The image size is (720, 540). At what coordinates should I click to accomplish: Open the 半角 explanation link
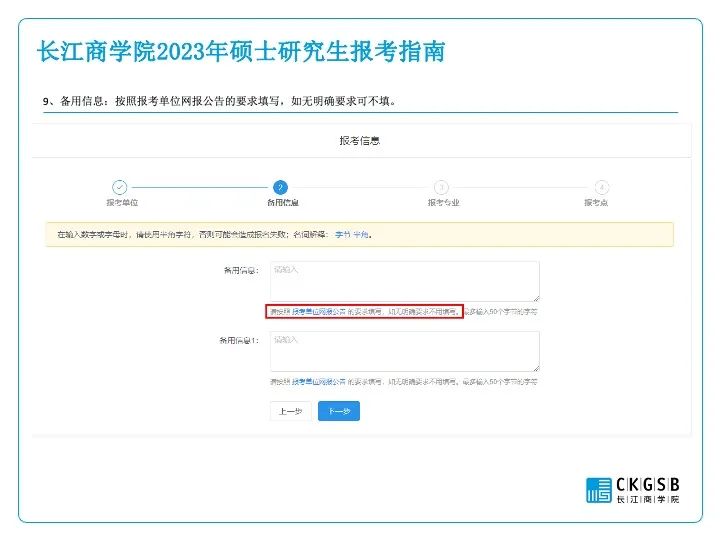361,235
